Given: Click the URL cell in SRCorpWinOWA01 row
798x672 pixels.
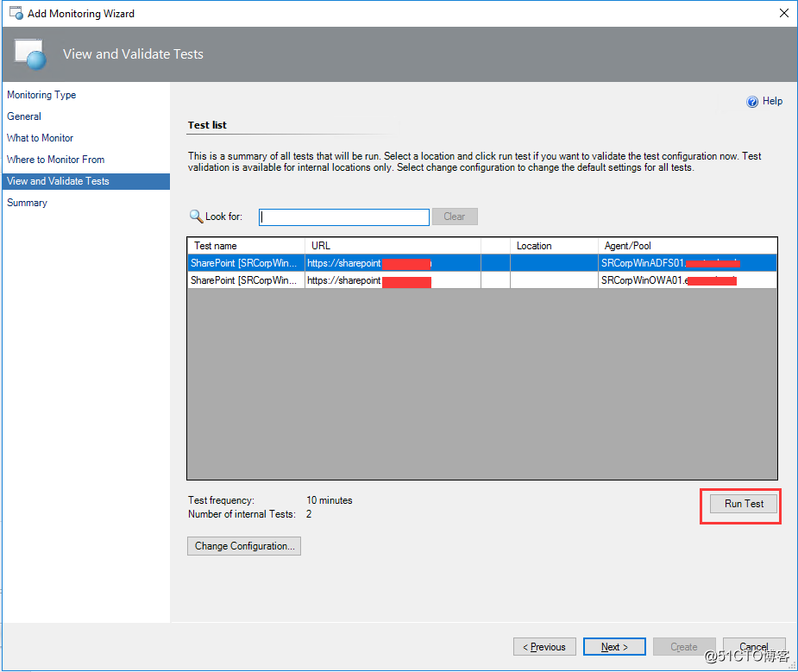Looking at the screenshot, I should click(x=393, y=280).
